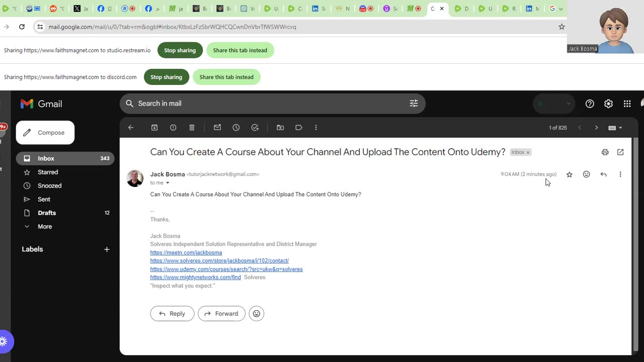Switch to the X (Twitter) browser tab
Image resolution: width=644 pixels, height=362 pixels.
tap(80, 9)
